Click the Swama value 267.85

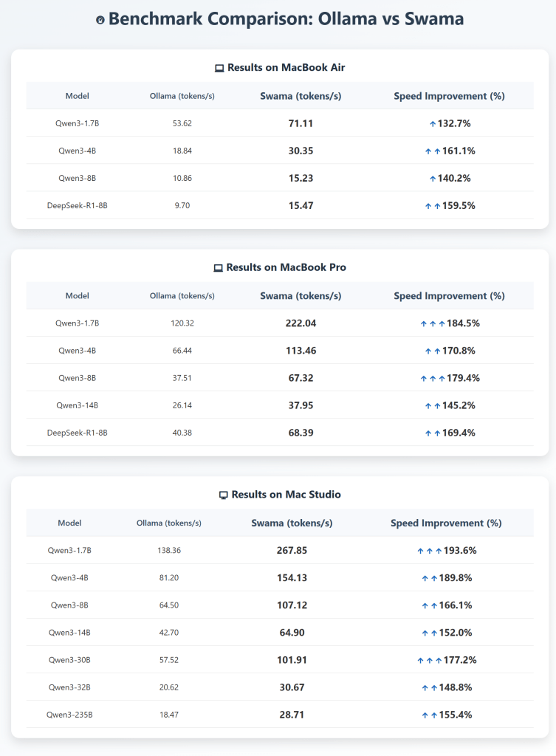(292, 551)
